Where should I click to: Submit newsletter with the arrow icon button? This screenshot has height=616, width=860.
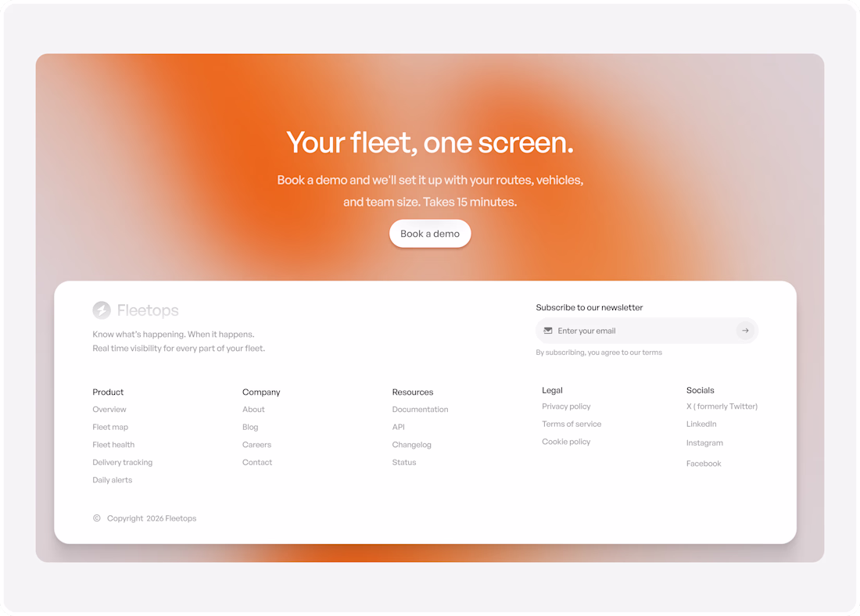coord(745,330)
